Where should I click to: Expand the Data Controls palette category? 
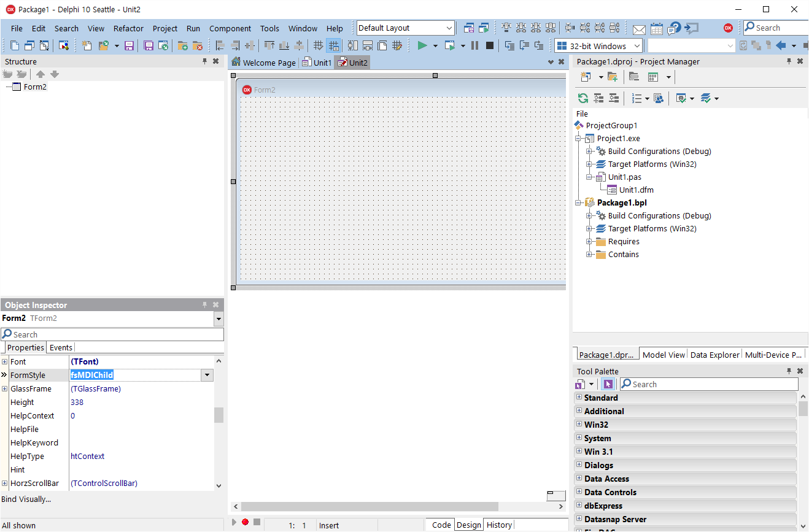click(x=579, y=492)
